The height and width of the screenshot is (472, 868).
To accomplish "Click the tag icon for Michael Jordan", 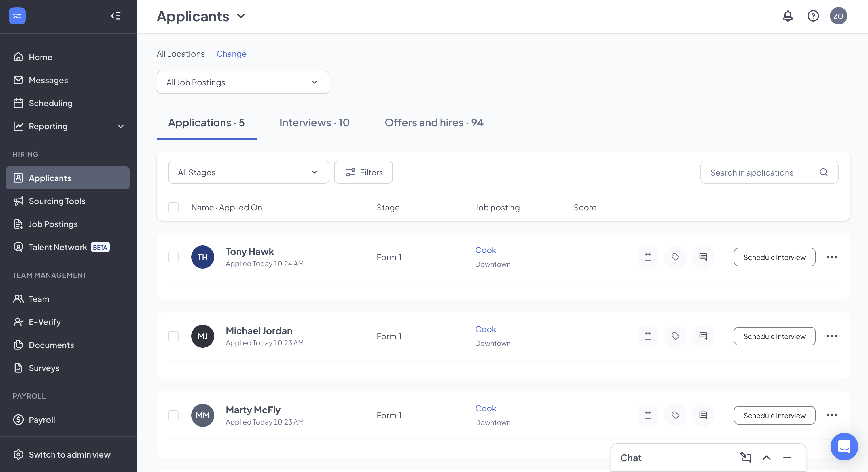I will pyautogui.click(x=675, y=336).
